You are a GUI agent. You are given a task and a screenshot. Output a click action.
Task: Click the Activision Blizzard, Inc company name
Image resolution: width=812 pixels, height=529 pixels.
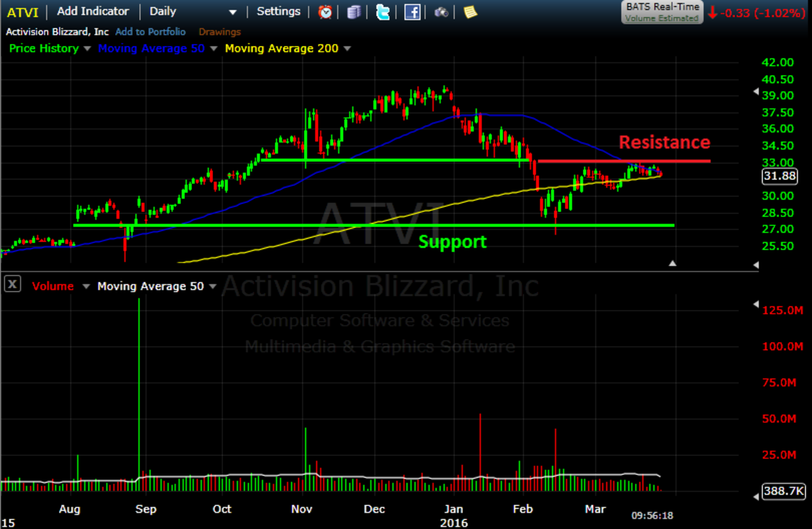click(58, 32)
